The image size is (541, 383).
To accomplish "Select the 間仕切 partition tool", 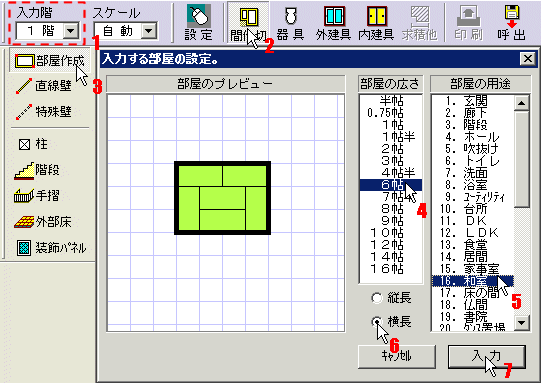I will pos(248,22).
